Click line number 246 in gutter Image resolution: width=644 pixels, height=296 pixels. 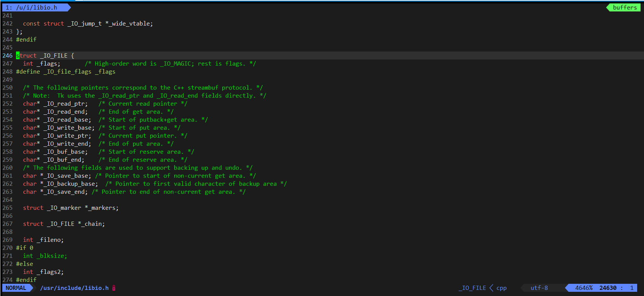coord(8,56)
